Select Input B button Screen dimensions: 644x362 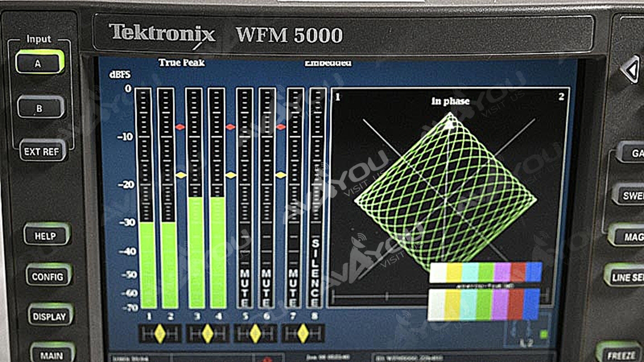tap(40, 108)
